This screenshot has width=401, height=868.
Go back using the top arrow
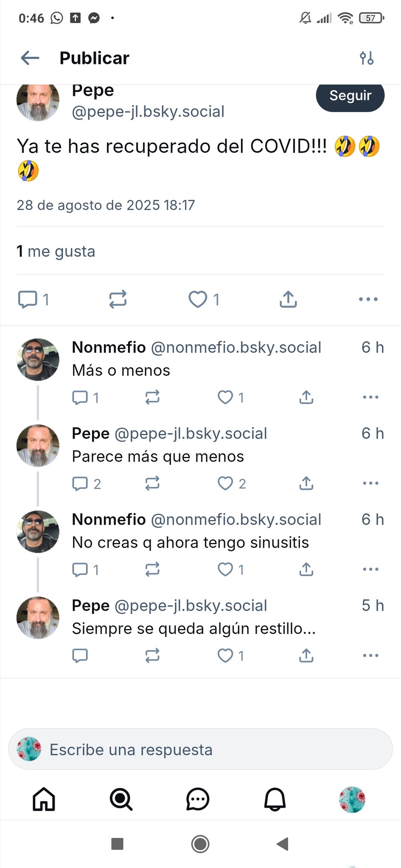click(x=30, y=58)
